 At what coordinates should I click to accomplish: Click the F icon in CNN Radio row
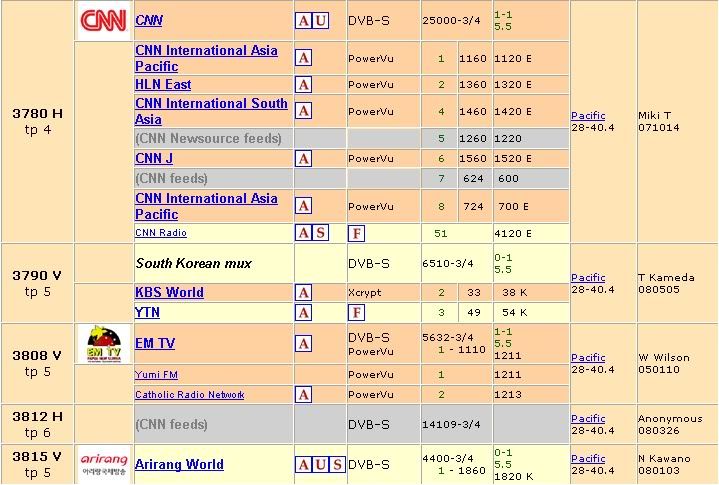point(356,233)
